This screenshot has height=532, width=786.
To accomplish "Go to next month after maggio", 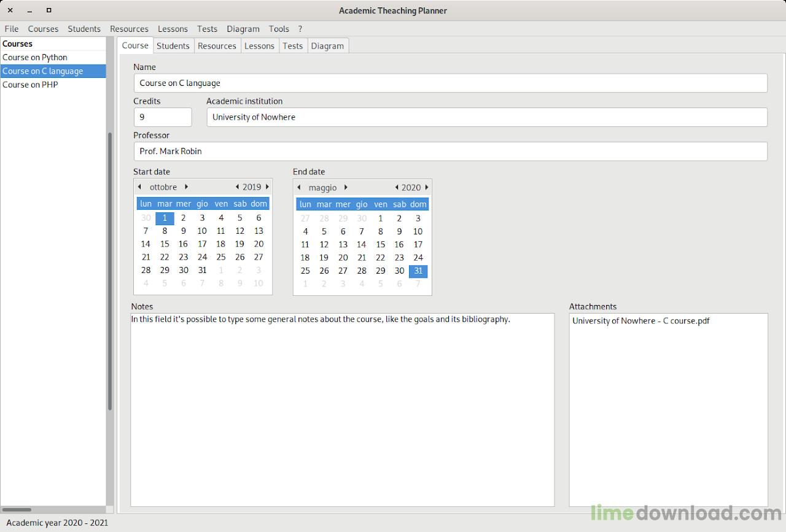I will coord(346,187).
